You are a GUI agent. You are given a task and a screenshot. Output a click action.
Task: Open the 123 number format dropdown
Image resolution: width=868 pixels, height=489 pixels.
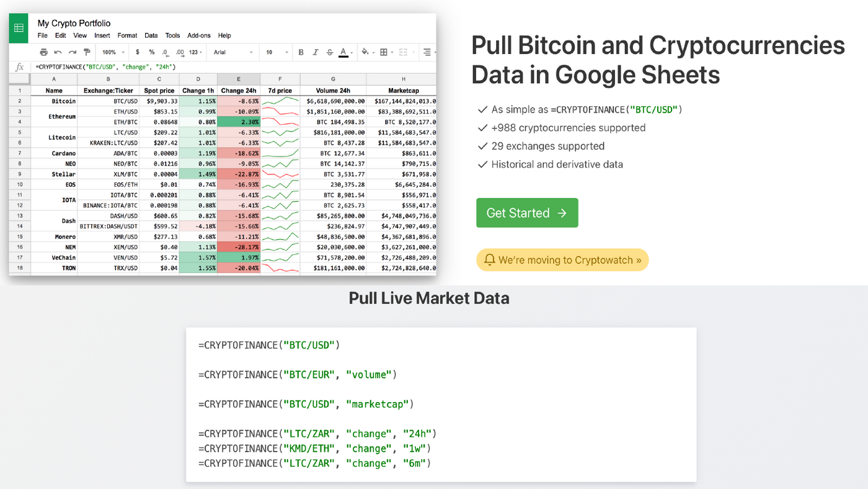click(196, 52)
